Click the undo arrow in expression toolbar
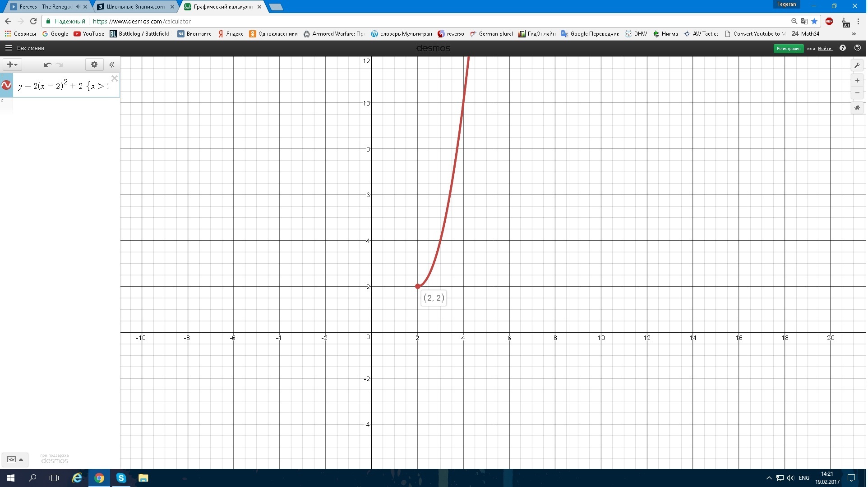This screenshot has width=868, height=487. coord(47,64)
